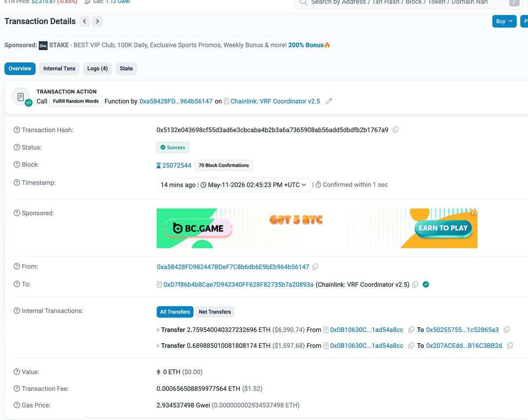
Task: Open the Overview tab
Action: (x=20, y=69)
